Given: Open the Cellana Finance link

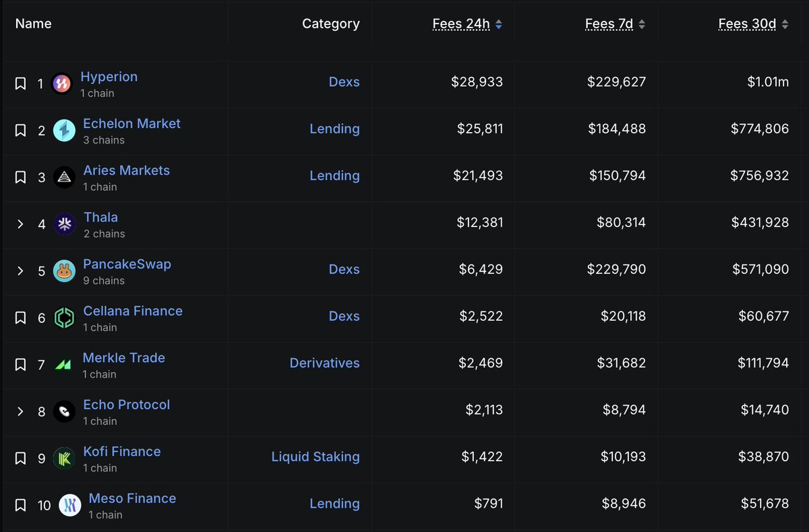Looking at the screenshot, I should click(133, 311).
